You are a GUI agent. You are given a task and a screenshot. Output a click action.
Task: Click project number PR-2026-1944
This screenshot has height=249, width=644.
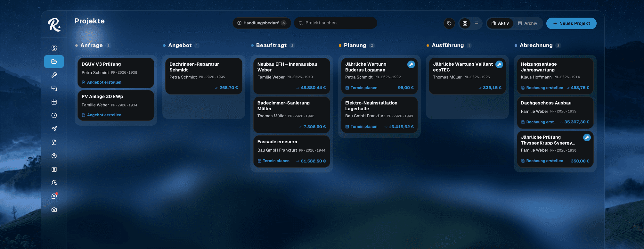pyautogui.click(x=312, y=150)
